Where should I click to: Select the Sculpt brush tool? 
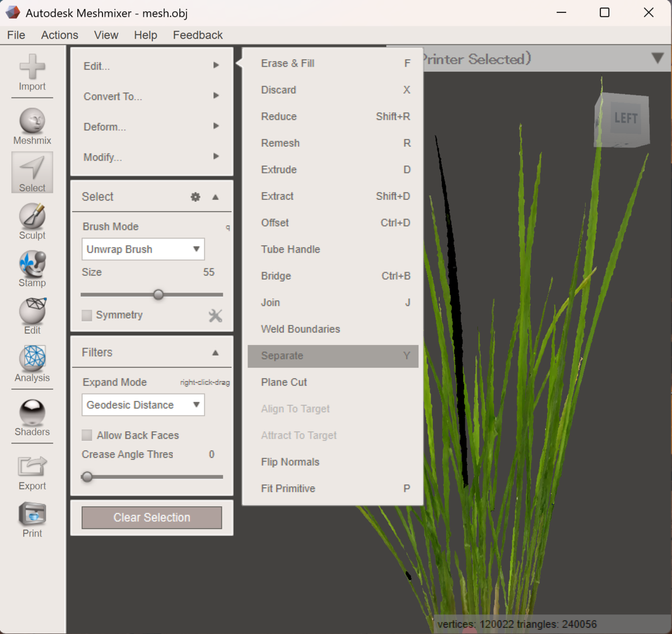point(32,221)
